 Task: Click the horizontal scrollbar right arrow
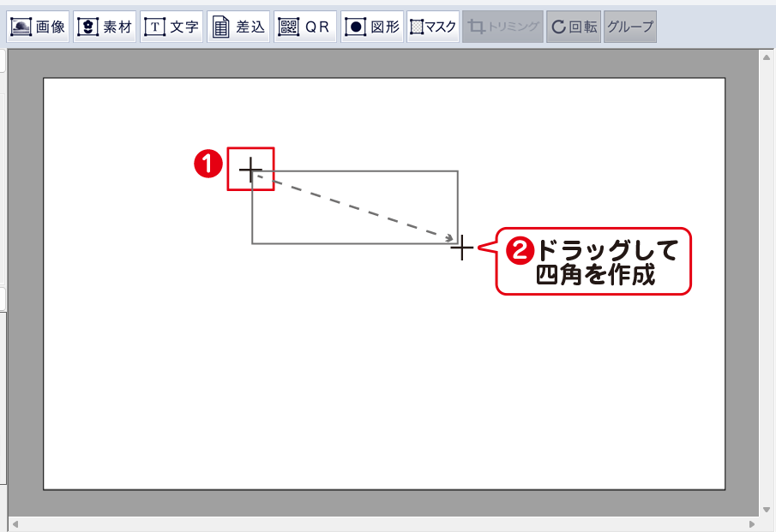[752, 523]
